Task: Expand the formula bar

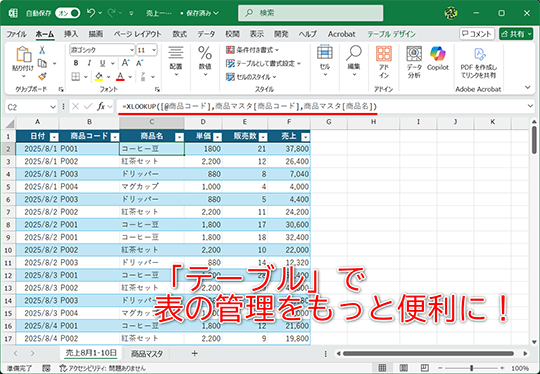Action: [x=530, y=106]
